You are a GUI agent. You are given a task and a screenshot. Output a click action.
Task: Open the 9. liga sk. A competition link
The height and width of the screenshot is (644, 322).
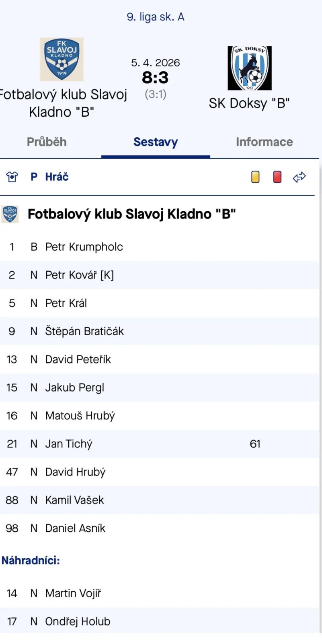click(156, 17)
